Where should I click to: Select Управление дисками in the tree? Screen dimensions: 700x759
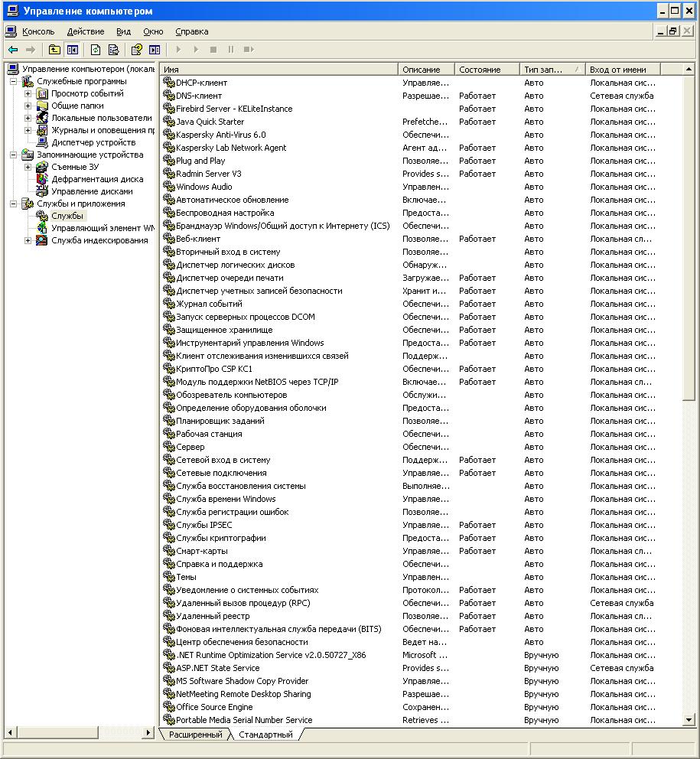pyautogui.click(x=92, y=191)
